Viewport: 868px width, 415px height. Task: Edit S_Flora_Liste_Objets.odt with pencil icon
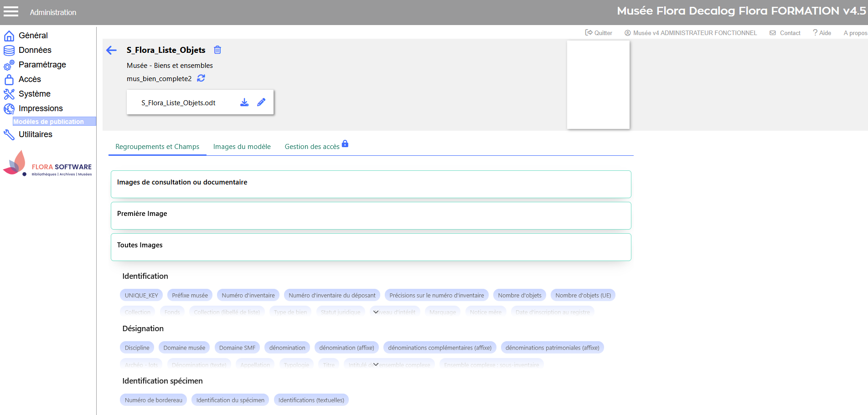261,102
